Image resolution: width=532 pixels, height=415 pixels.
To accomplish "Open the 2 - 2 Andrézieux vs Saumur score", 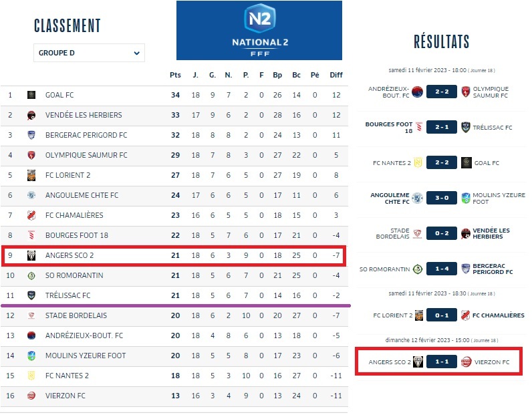I will (x=442, y=92).
